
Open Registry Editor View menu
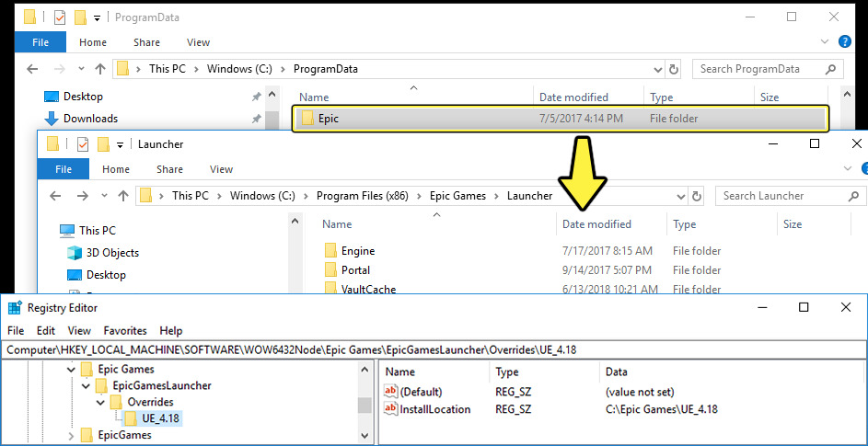coord(79,330)
